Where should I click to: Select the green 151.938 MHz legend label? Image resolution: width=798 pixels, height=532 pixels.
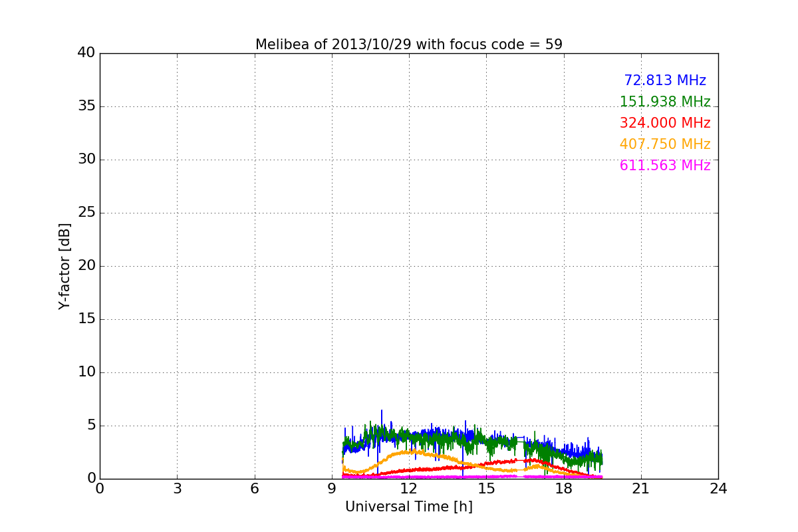[665, 102]
